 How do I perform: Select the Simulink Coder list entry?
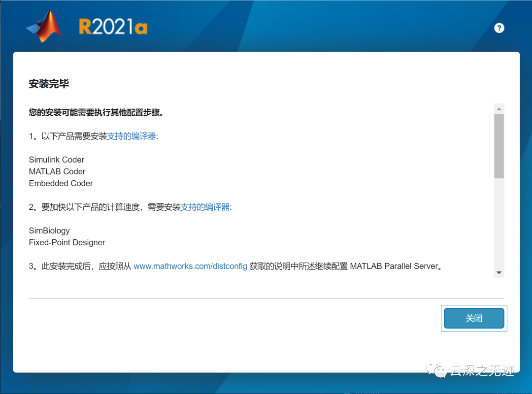[56, 160]
